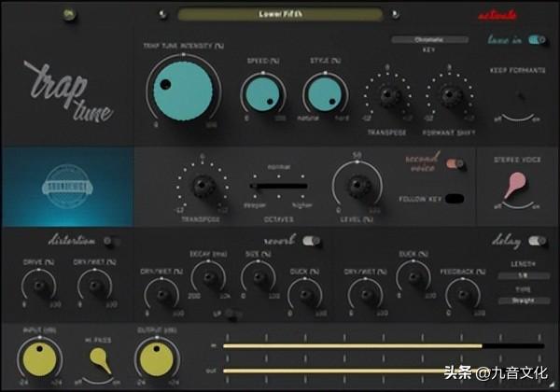Click the distortion Dry/Wet knob

click(94, 286)
